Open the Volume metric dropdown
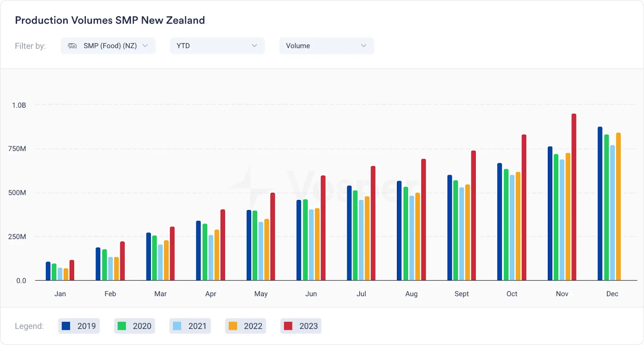Image resolution: width=644 pixels, height=345 pixels. (326, 46)
